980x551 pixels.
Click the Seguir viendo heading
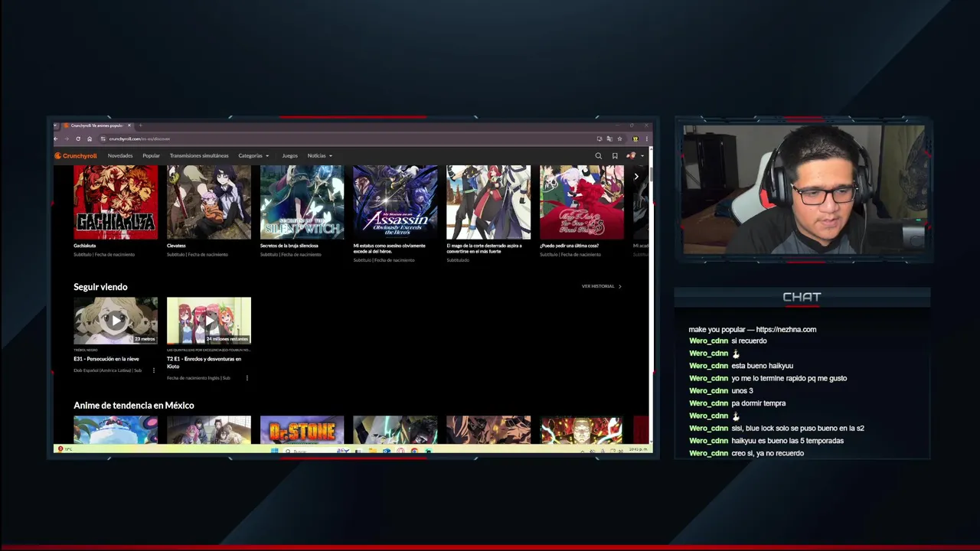tap(100, 287)
